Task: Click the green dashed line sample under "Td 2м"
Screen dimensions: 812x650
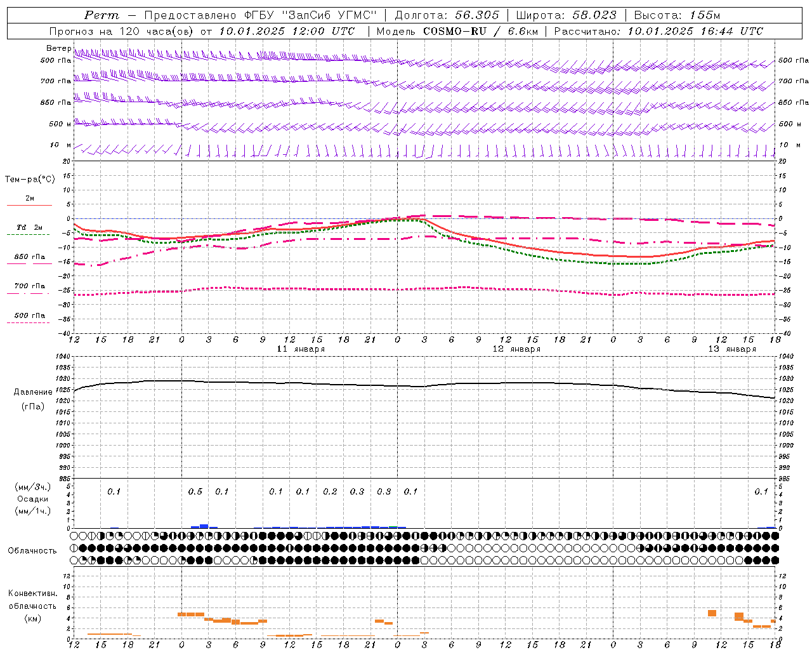Action: coord(29,234)
